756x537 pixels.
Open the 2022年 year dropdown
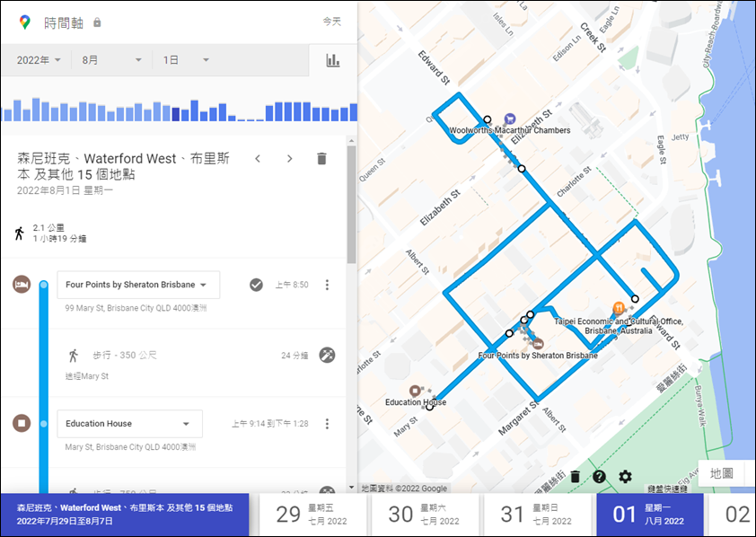pyautogui.click(x=39, y=60)
